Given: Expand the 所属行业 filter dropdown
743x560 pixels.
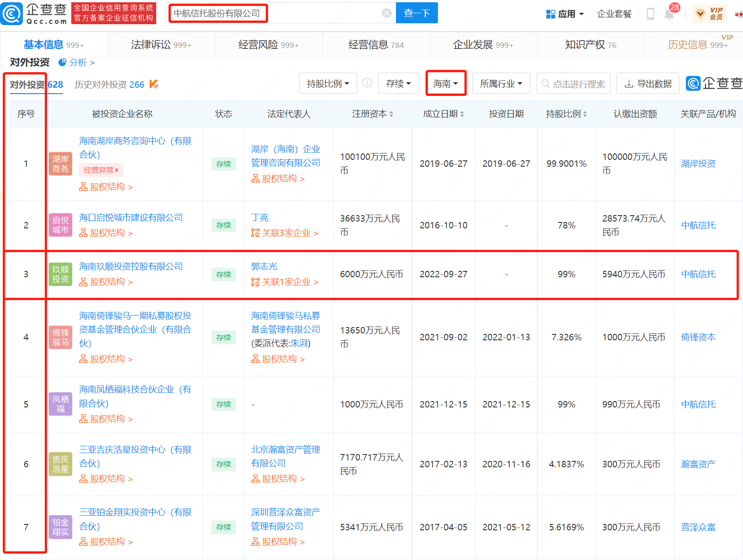Looking at the screenshot, I should point(501,84).
